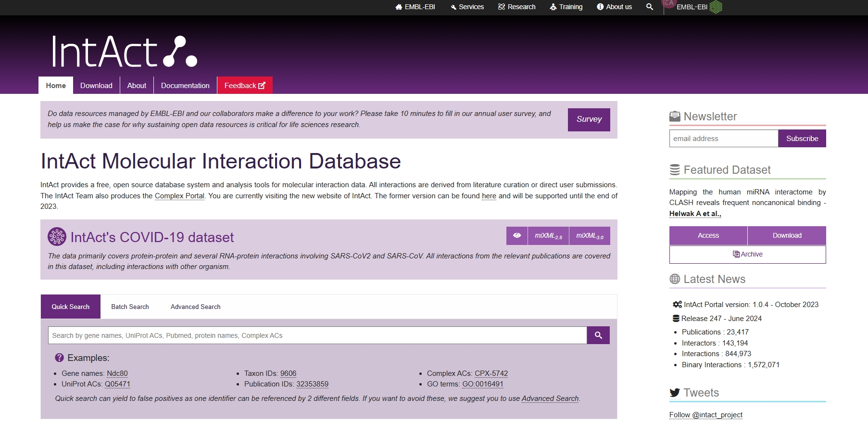Switch to the Advanced Search tab
Viewport: 868px width, 424px height.
(x=196, y=307)
